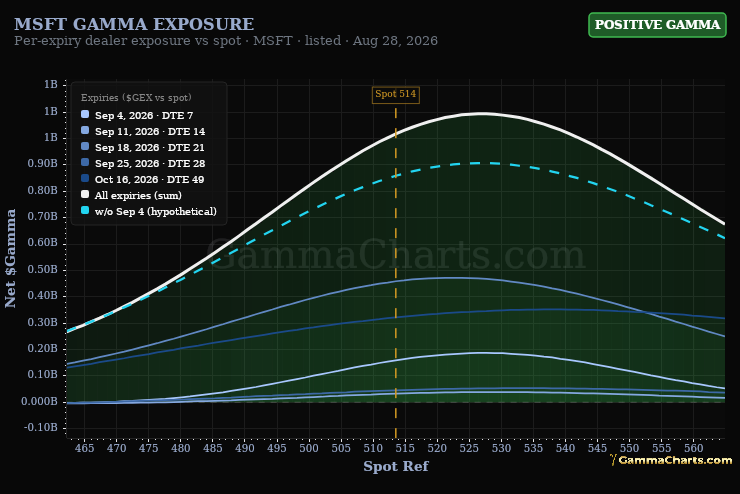
Task: Click the Net $Gamma axis title
Action: 10,259
